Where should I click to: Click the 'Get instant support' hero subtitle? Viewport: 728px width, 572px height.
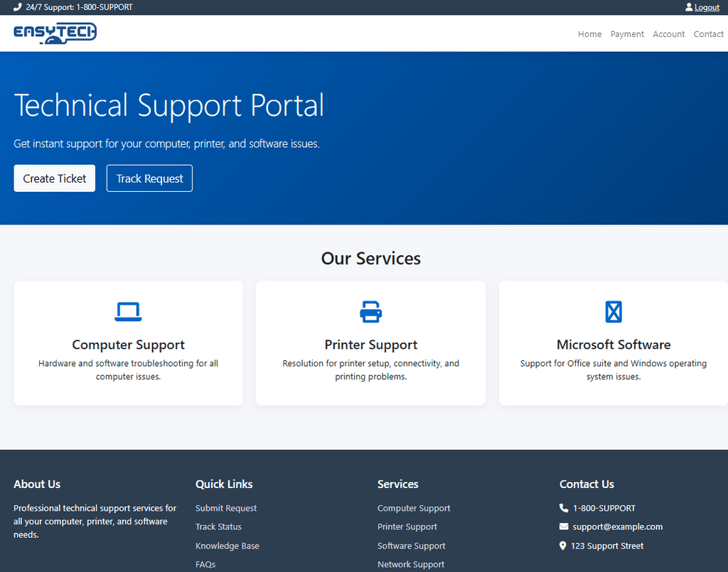[x=166, y=144]
